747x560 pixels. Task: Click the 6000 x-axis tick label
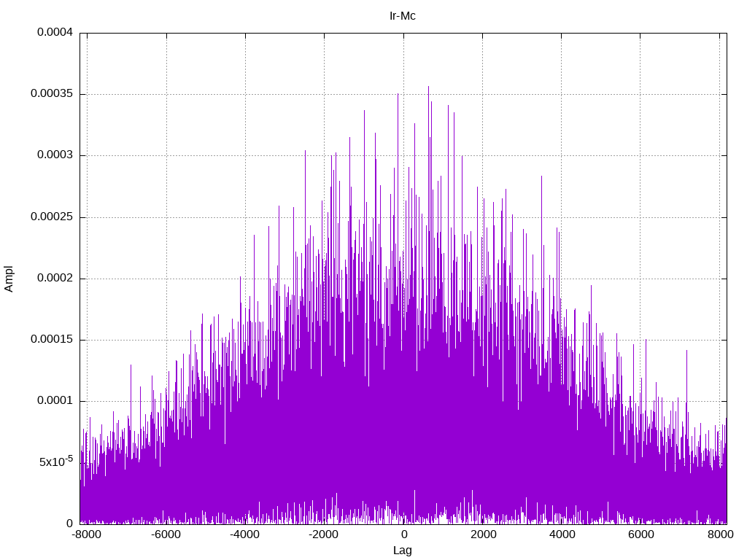coord(641,534)
